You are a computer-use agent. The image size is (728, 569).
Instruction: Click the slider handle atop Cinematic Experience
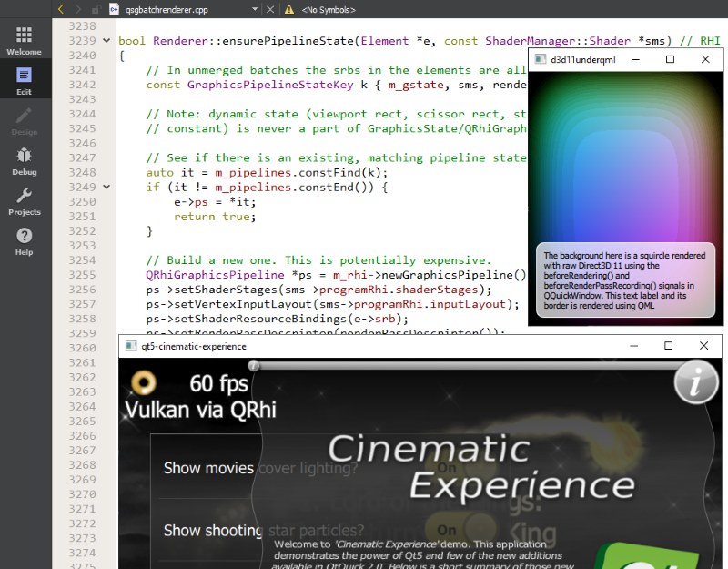tap(254, 366)
